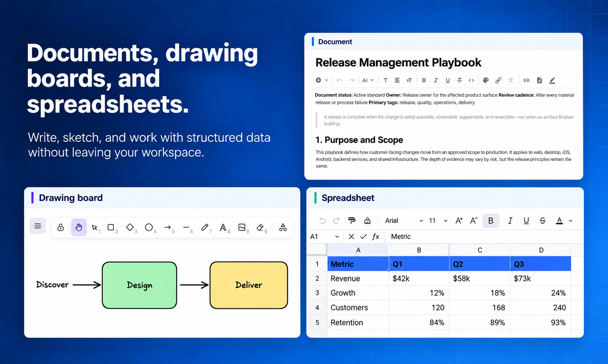The height and width of the screenshot is (364, 608).
Task: Click the yellow Deliver box
Action: point(249,285)
